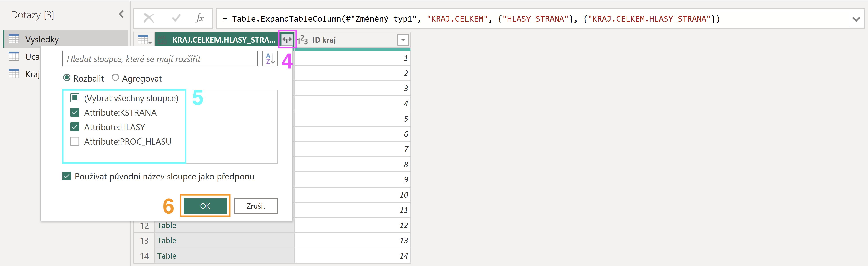
Task: Open the ID kraj column filter dropdown
Action: pyautogui.click(x=403, y=40)
